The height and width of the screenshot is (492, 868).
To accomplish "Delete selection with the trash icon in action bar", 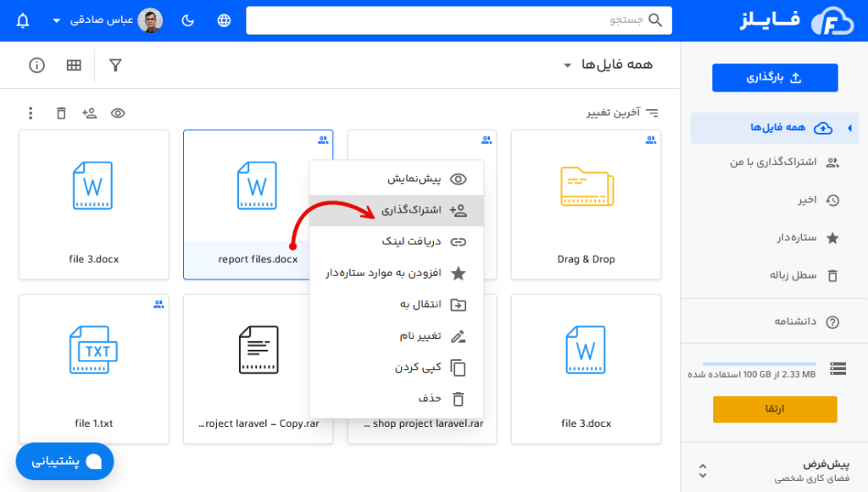I will coord(60,112).
